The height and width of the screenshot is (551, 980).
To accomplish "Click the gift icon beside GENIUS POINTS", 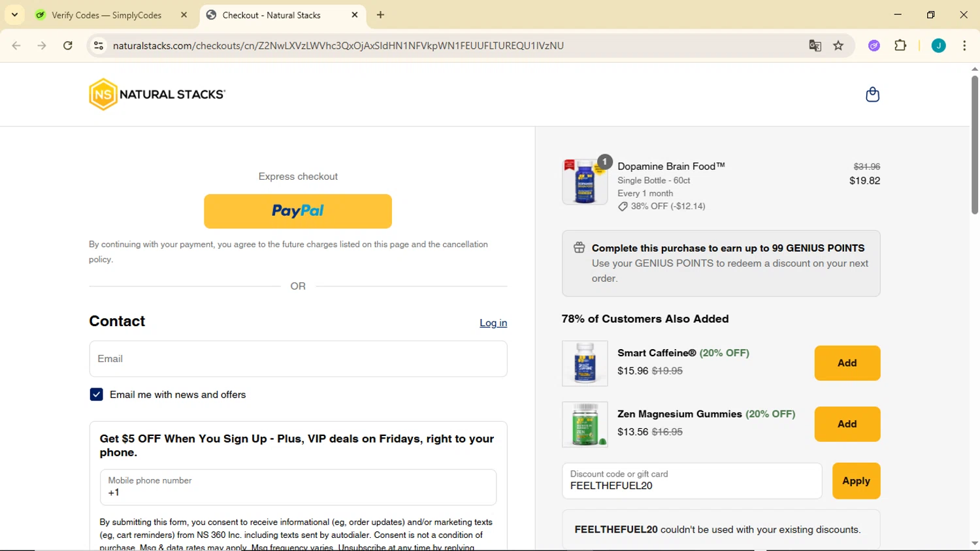I will pos(579,248).
